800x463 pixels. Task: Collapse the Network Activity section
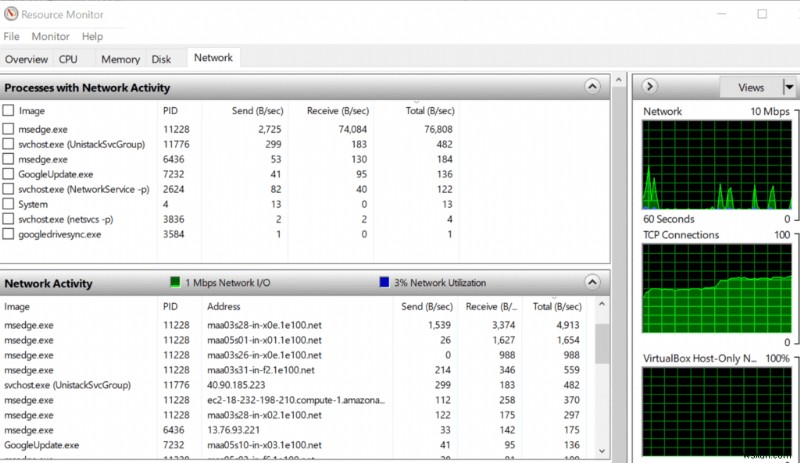pyautogui.click(x=592, y=282)
